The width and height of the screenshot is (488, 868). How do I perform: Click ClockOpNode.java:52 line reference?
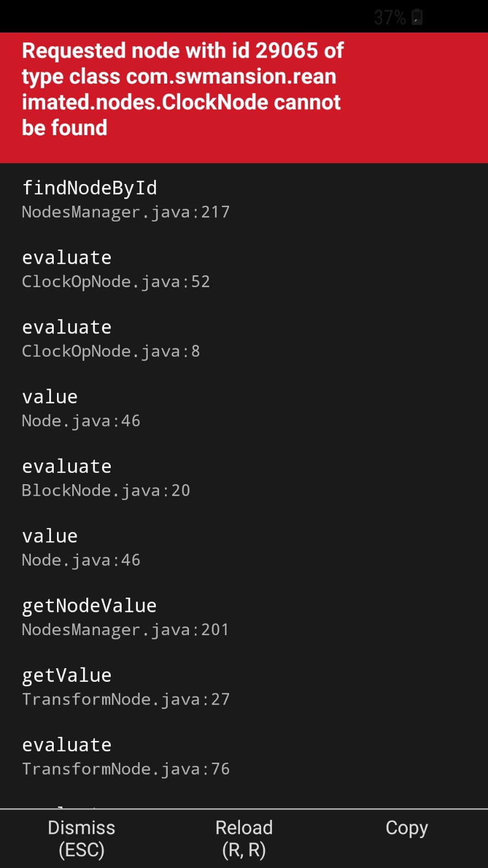click(x=116, y=281)
